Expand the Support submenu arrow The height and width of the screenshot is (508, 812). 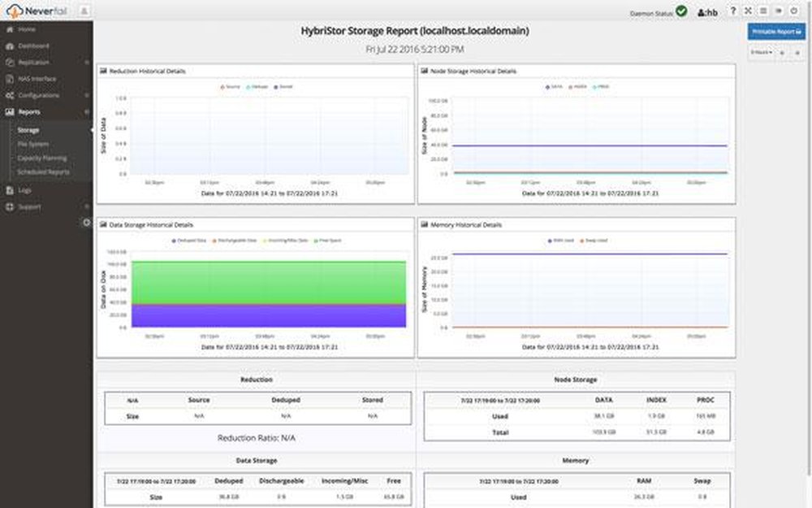tap(87, 206)
